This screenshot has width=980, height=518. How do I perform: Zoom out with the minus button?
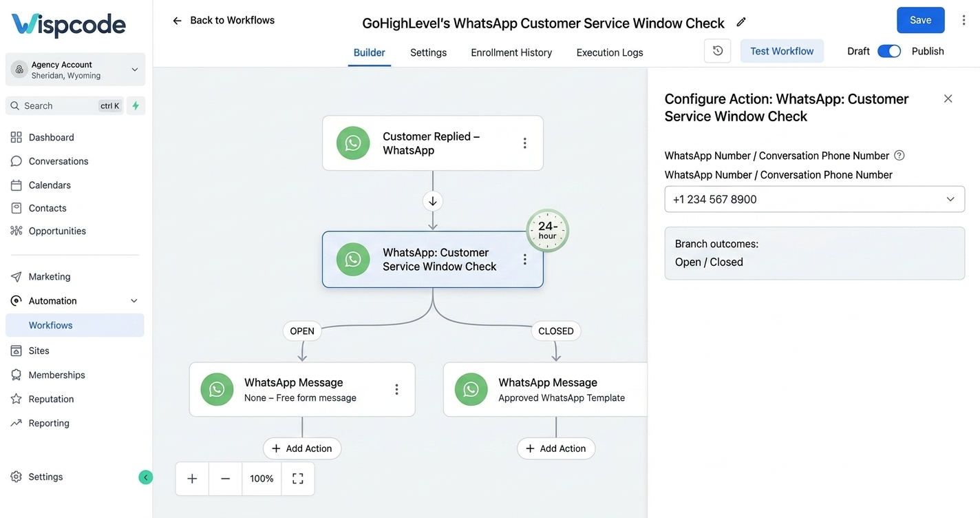point(225,479)
